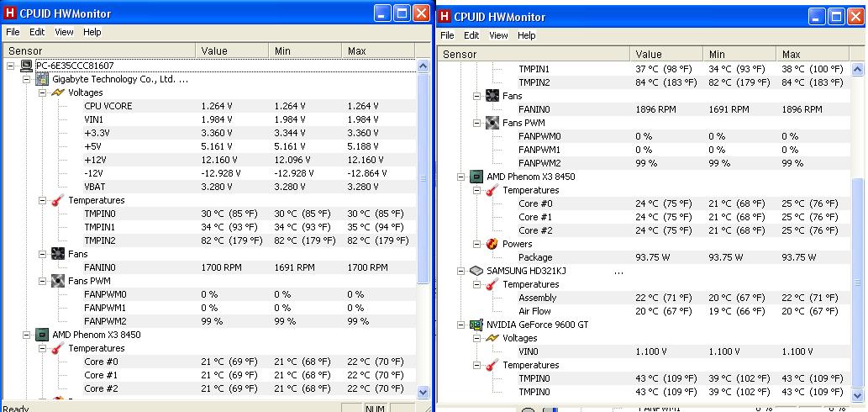Open the File menu in right window
Image resolution: width=868 pixels, height=412 pixels.
tap(447, 35)
